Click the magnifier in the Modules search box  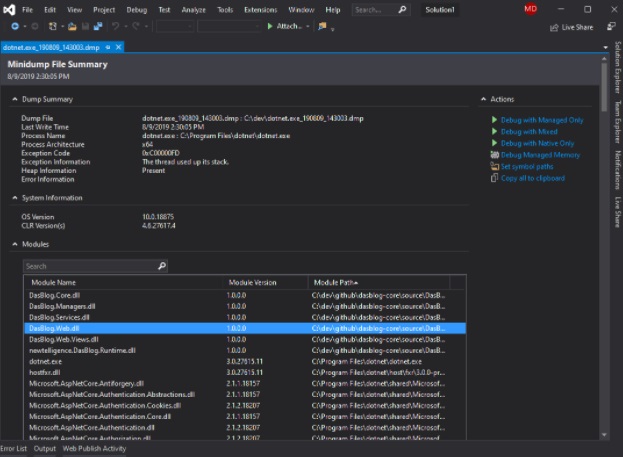click(162, 266)
